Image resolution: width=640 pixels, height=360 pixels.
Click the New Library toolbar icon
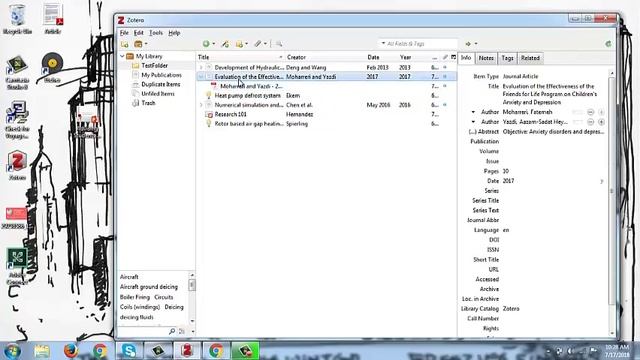pyautogui.click(x=138, y=44)
